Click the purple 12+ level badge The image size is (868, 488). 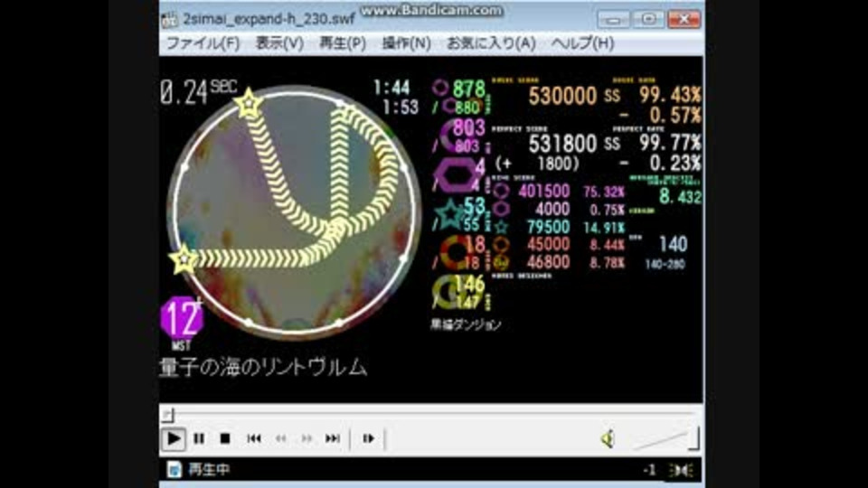coord(182,318)
